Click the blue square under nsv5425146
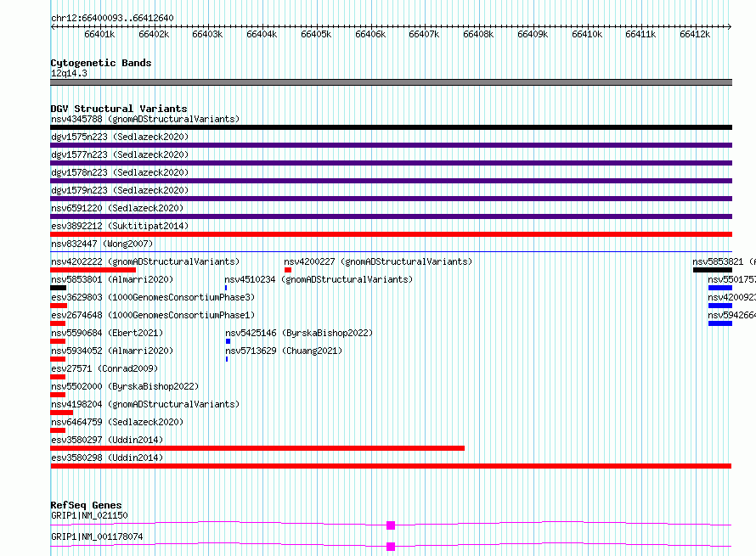Image resolution: width=756 pixels, height=556 pixels. (x=228, y=341)
